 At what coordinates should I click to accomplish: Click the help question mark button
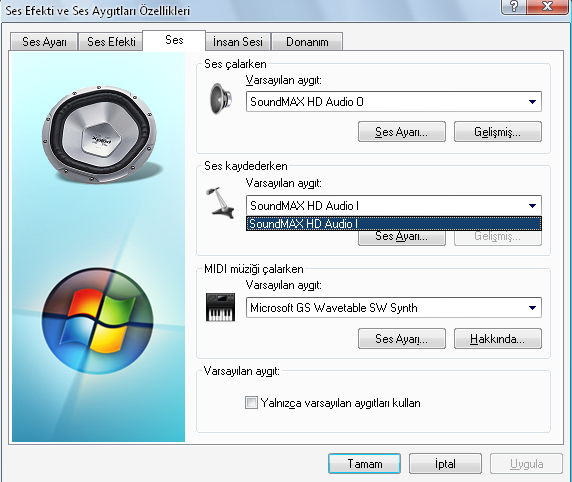pyautogui.click(x=514, y=7)
